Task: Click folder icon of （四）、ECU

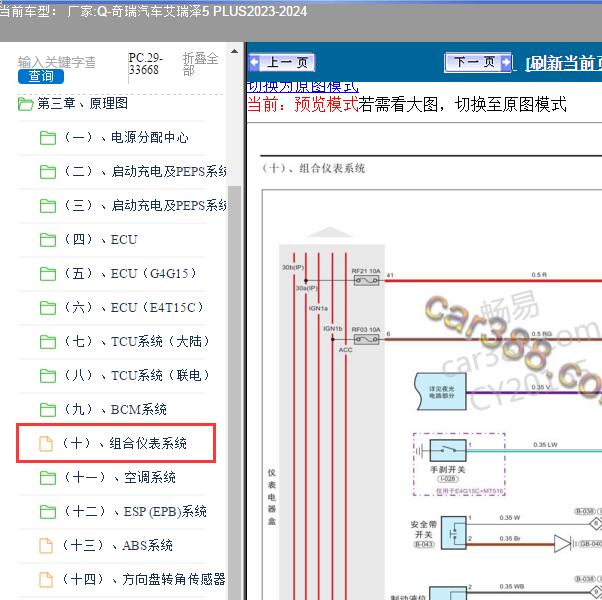Action: 48,240
